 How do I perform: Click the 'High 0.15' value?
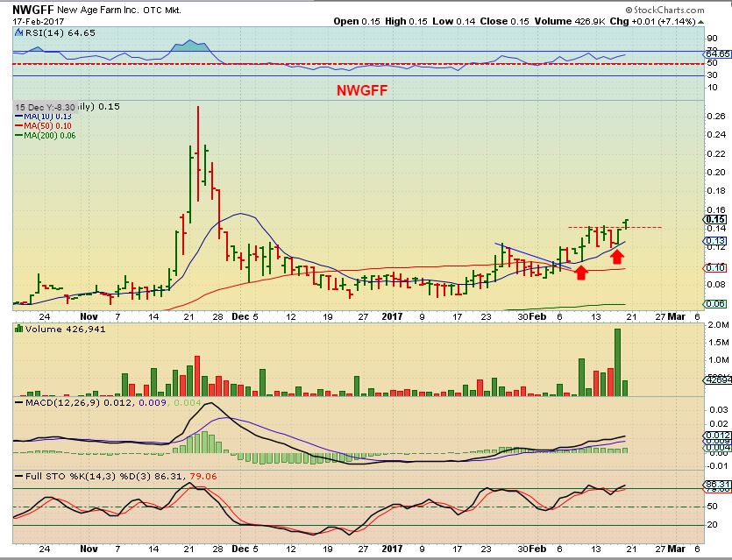point(406,21)
